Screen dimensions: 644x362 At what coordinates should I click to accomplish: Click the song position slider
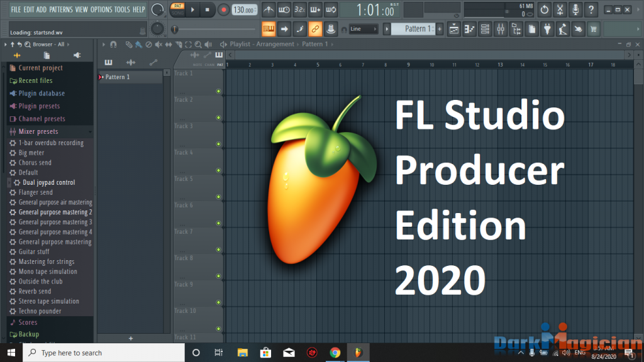click(x=214, y=29)
